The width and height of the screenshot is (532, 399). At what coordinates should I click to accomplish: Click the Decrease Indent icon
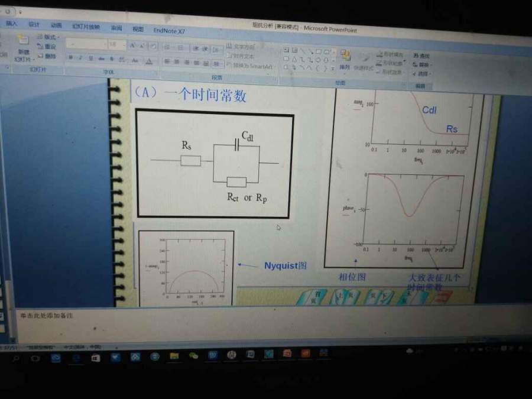196,48
